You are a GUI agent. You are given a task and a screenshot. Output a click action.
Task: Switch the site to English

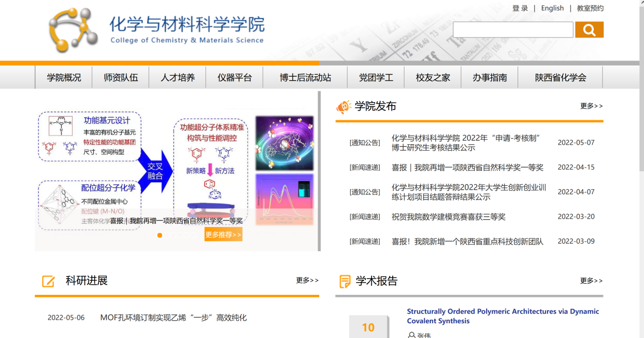point(552,8)
